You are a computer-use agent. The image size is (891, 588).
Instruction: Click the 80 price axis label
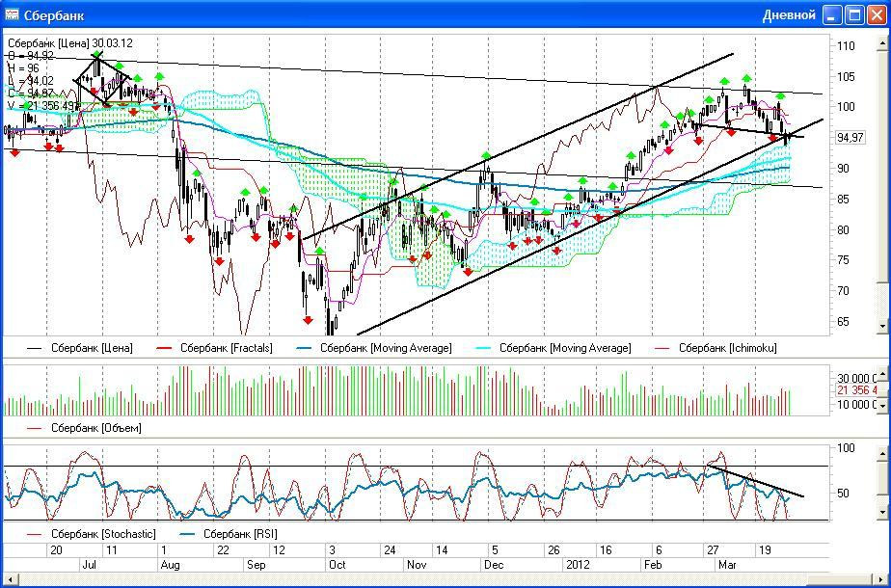(x=843, y=230)
